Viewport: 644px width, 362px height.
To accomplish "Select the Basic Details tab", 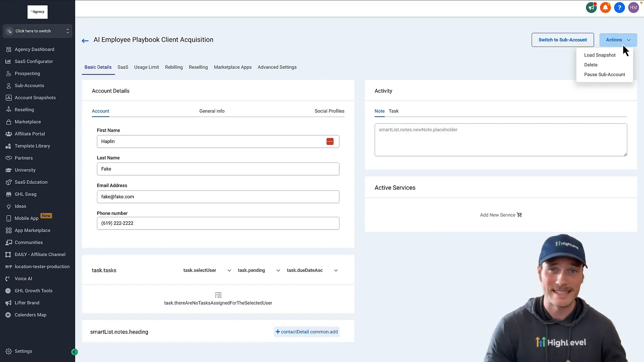I will pyautogui.click(x=98, y=67).
